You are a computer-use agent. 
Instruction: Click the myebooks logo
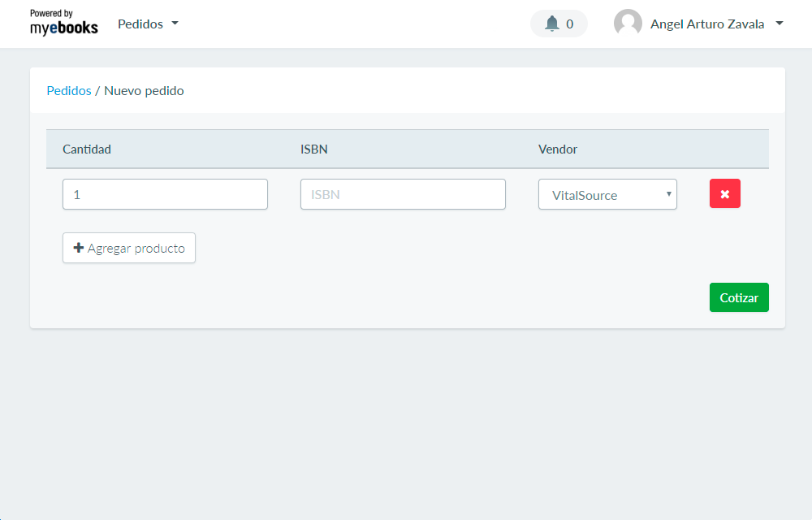tap(63, 23)
